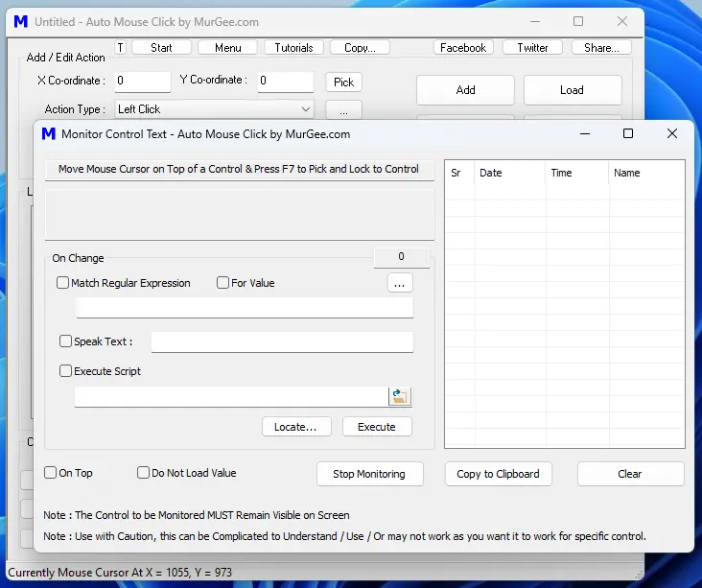Image resolution: width=702 pixels, height=588 pixels.
Task: Click the X Co-ordinate input field
Action: point(142,82)
